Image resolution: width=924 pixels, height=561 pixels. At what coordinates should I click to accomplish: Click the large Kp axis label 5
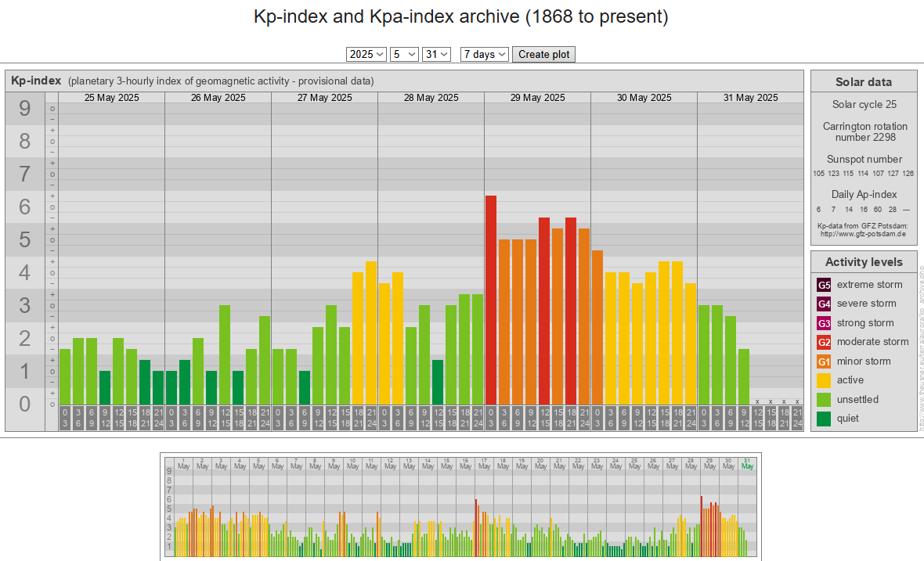tap(25, 240)
